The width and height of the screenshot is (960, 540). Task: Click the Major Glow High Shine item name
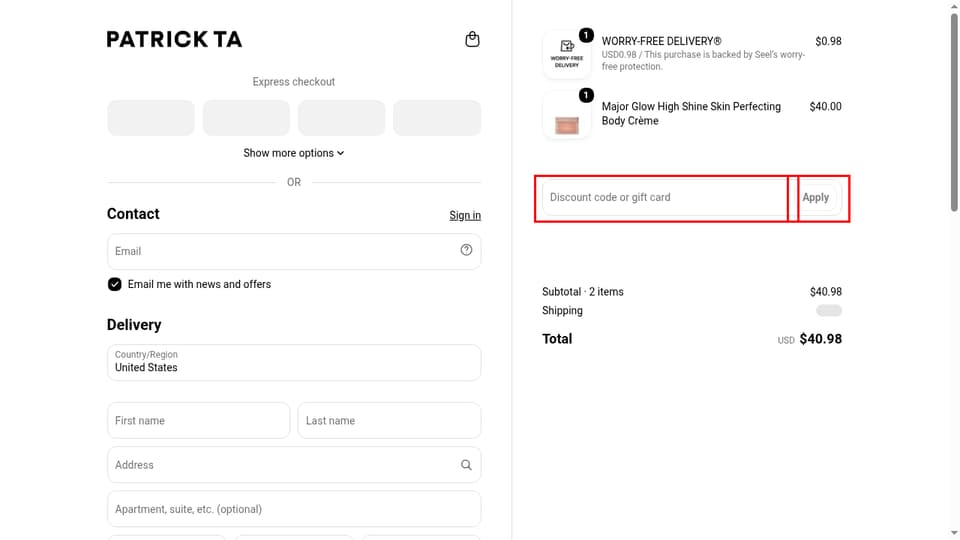click(x=691, y=113)
